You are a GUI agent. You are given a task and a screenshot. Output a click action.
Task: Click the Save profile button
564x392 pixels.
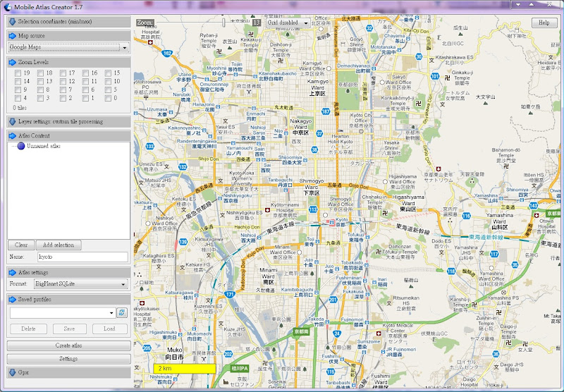click(x=69, y=329)
